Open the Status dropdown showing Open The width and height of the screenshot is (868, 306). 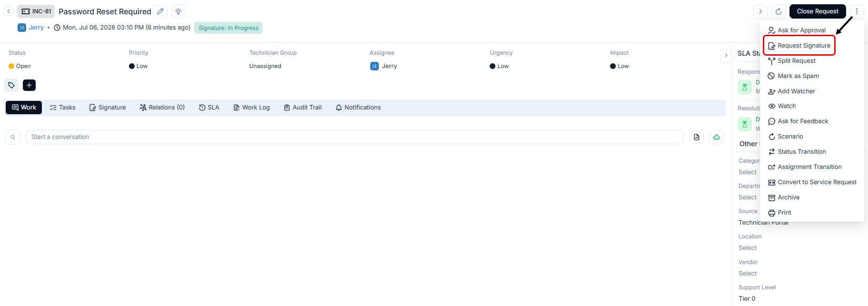click(20, 66)
